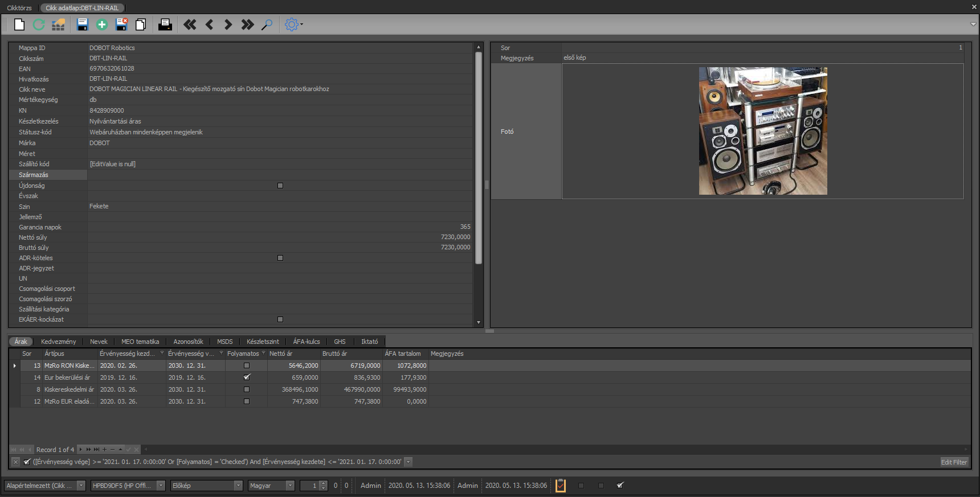Click the new blank document icon
Image resolution: width=980 pixels, height=497 pixels.
tap(19, 24)
